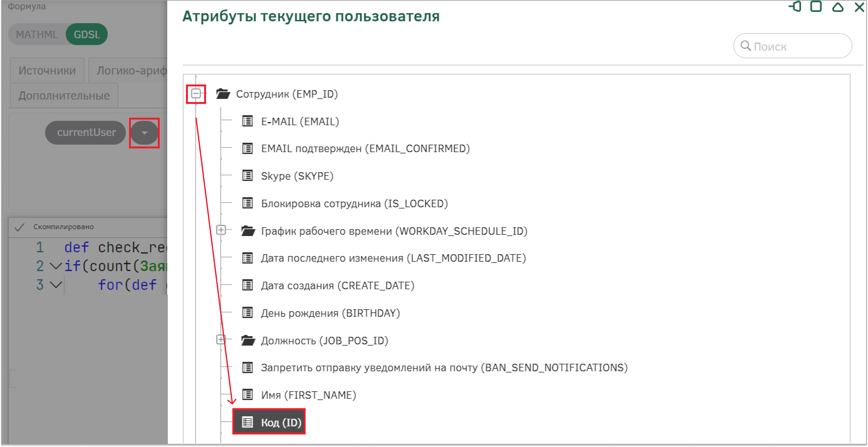868x447 pixels.
Task: Click the EMAIL подтвержден attribute icon
Action: [x=247, y=148]
